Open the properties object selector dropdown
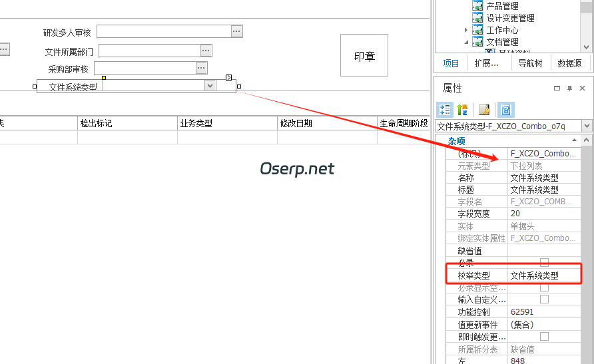The height and width of the screenshot is (364, 594). (587, 126)
